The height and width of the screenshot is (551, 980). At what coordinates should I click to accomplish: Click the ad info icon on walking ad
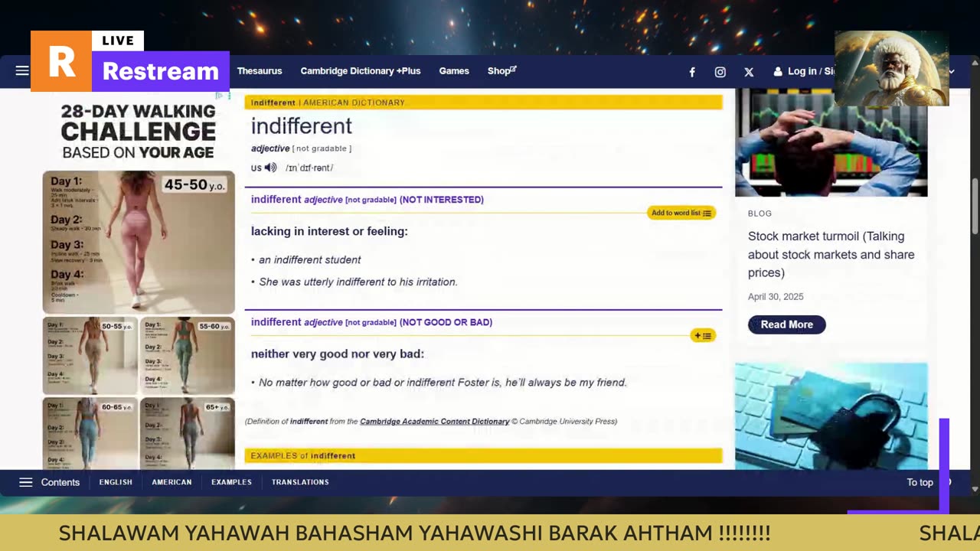[x=219, y=96]
